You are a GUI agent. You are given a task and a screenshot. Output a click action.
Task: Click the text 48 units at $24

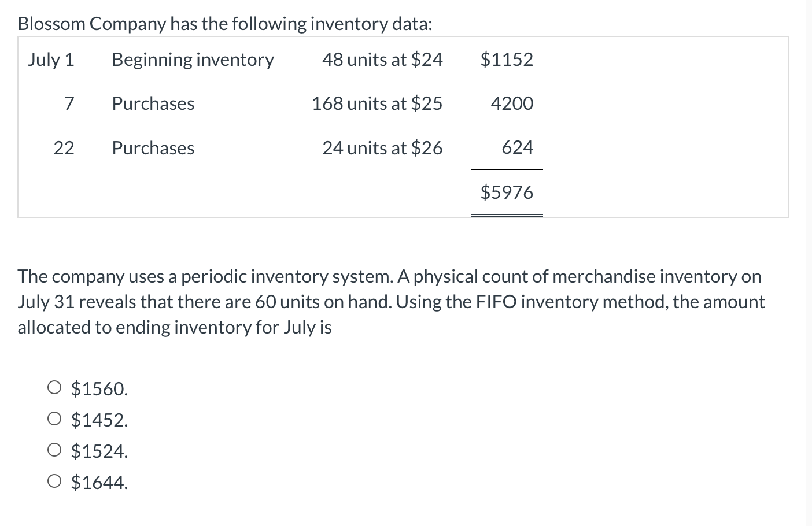click(383, 60)
